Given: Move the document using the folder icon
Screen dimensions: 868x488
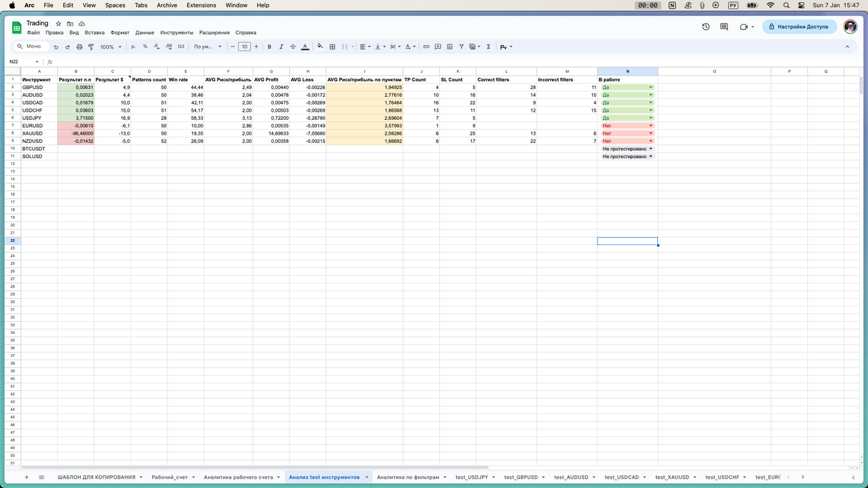Looking at the screenshot, I should click(70, 24).
